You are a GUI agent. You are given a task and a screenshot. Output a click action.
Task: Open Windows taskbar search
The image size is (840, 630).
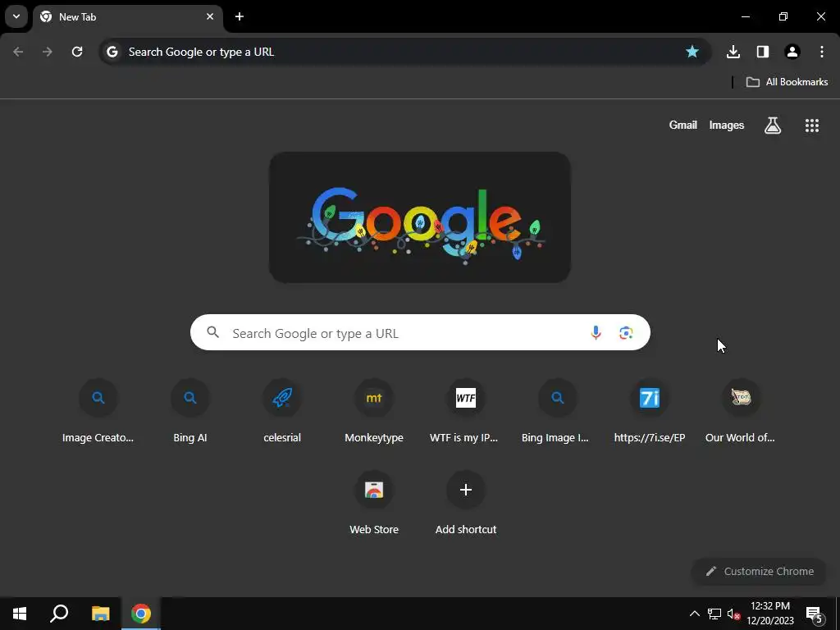(x=59, y=614)
